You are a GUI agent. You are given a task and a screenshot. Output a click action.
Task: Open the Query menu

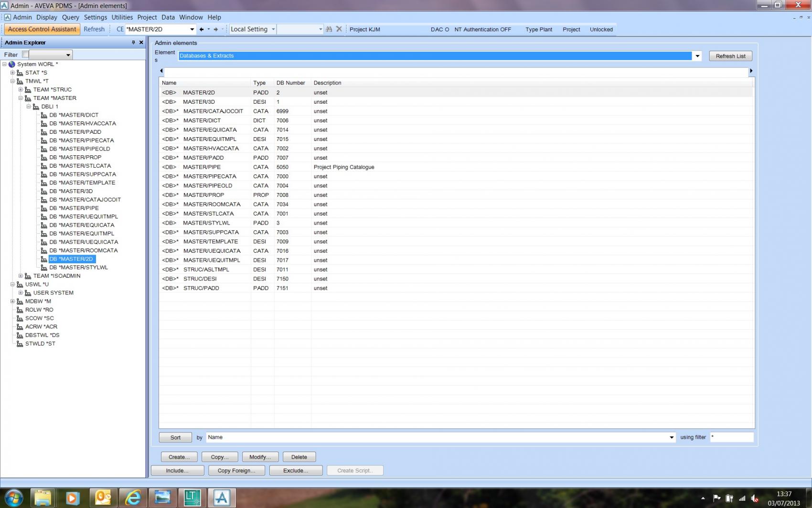(x=71, y=17)
